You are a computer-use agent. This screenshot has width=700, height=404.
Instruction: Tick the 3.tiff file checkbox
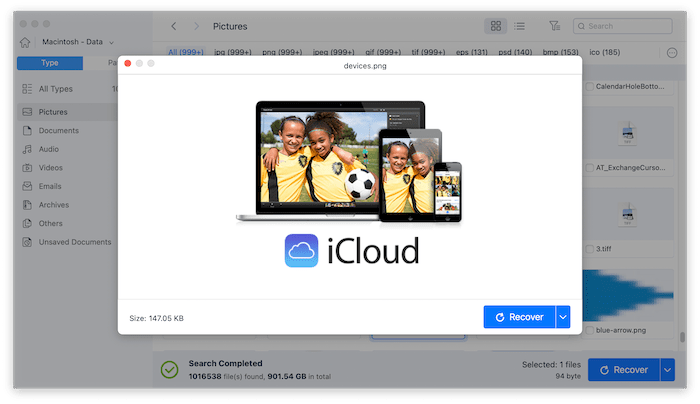[x=589, y=248]
